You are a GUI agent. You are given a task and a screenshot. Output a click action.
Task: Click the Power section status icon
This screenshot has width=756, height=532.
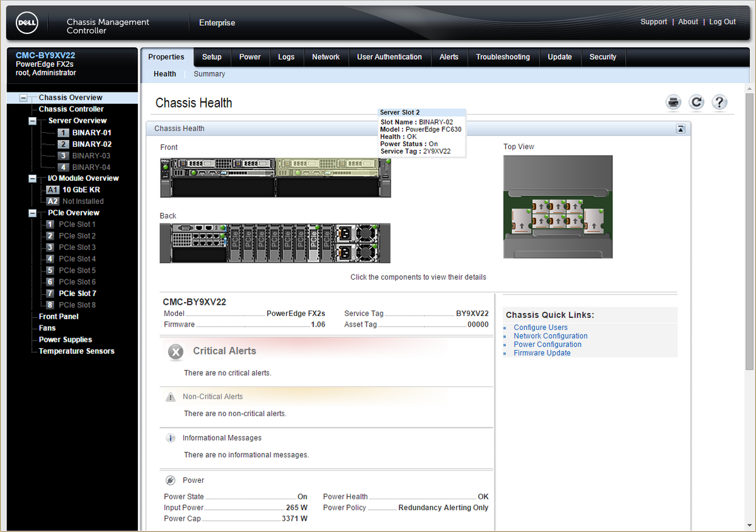pyautogui.click(x=169, y=480)
